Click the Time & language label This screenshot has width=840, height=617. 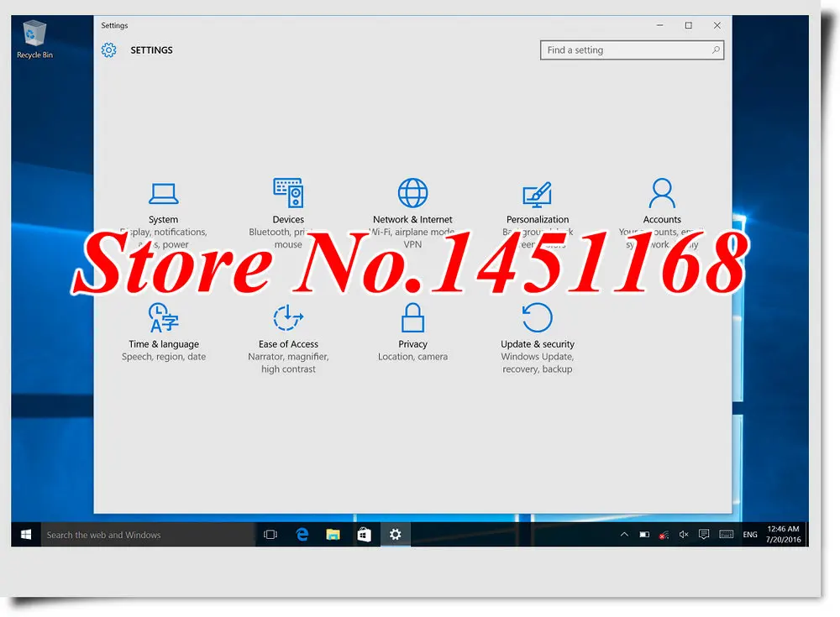164,344
